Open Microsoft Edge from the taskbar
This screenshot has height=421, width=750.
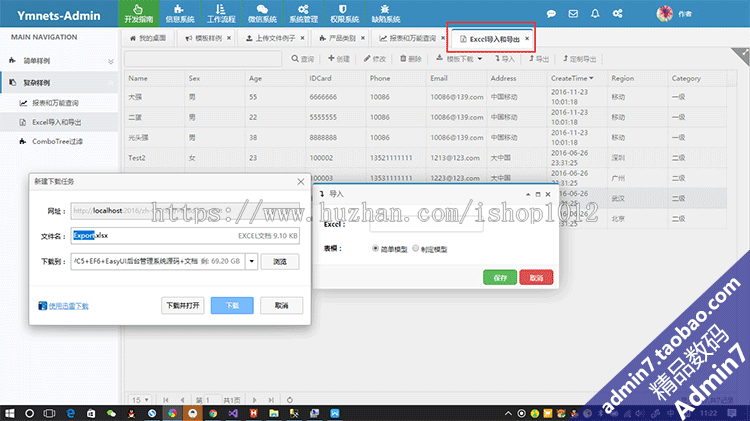[x=70, y=413]
